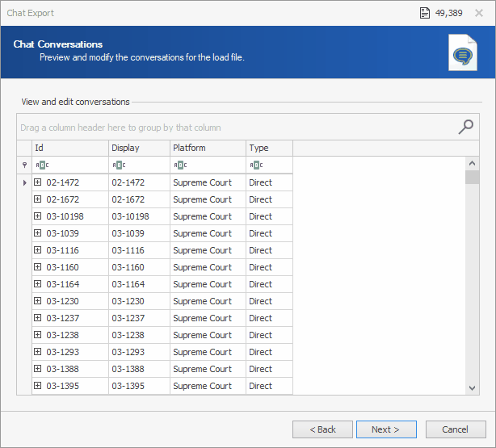The height and width of the screenshot is (448, 496).
Task: Click the filter row pin icon
Action: (x=24, y=165)
